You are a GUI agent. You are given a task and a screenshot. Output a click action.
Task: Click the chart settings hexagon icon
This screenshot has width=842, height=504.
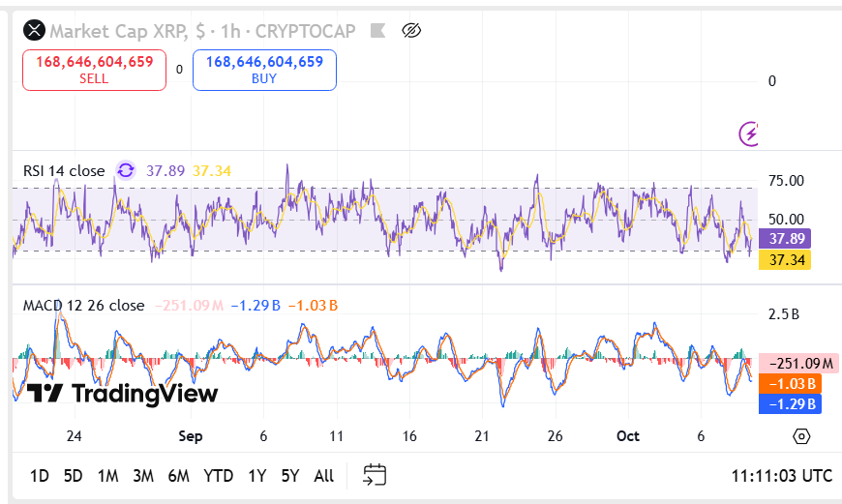click(x=801, y=436)
